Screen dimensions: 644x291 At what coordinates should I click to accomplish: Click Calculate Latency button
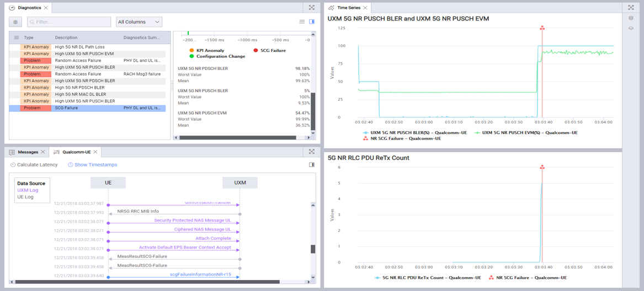[34, 165]
